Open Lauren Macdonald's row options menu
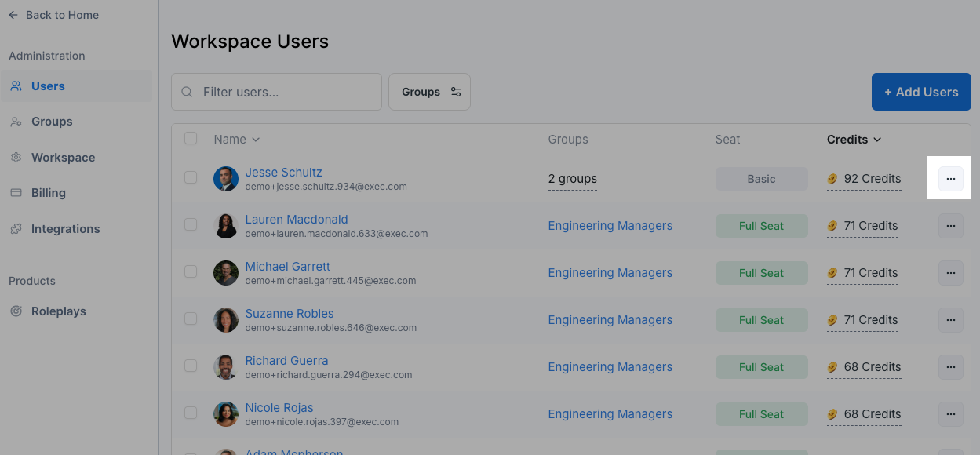The image size is (980, 455). coord(950,226)
